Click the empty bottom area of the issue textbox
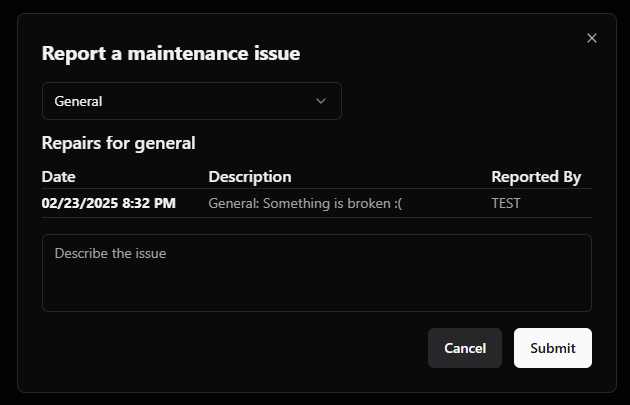Screen dimensions: 630x405 (x=317, y=293)
